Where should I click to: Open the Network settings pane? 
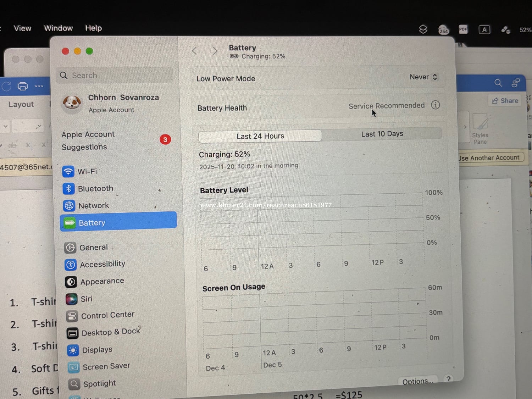(93, 206)
